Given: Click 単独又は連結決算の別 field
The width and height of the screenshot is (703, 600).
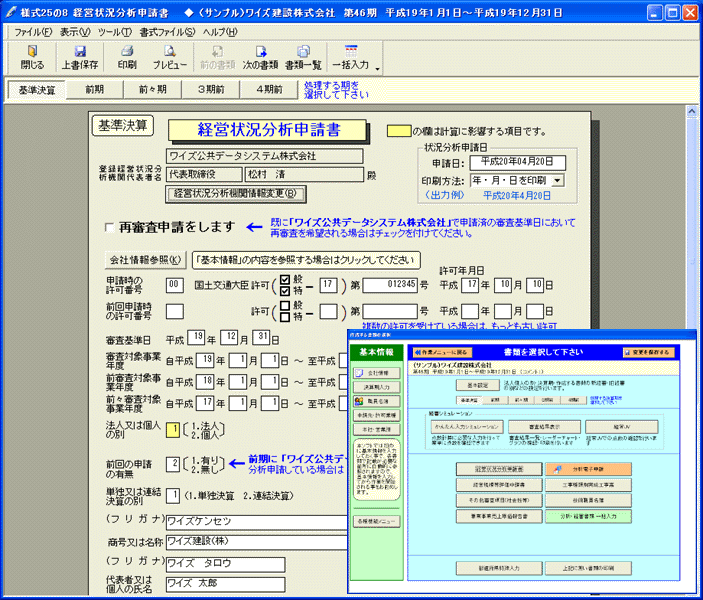Looking at the screenshot, I should (173, 496).
